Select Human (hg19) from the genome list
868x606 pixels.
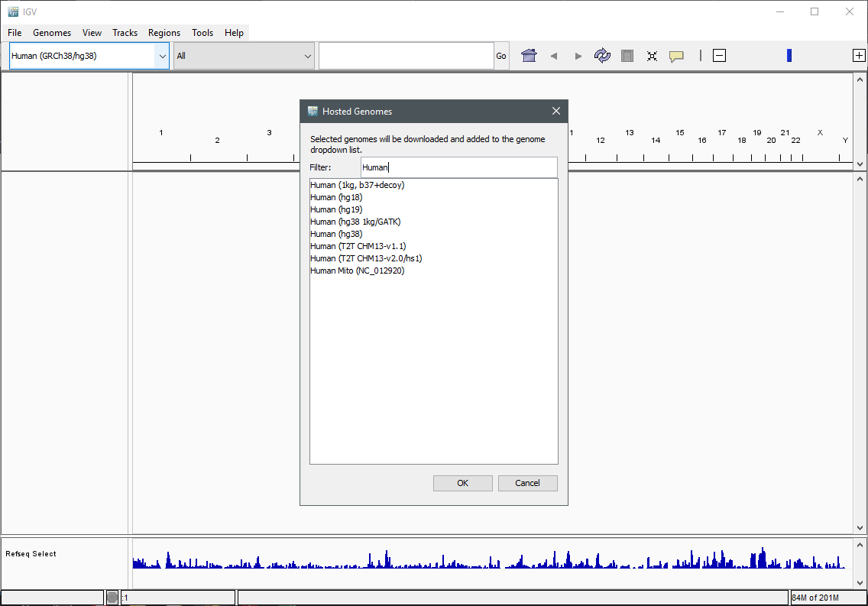pos(336,209)
